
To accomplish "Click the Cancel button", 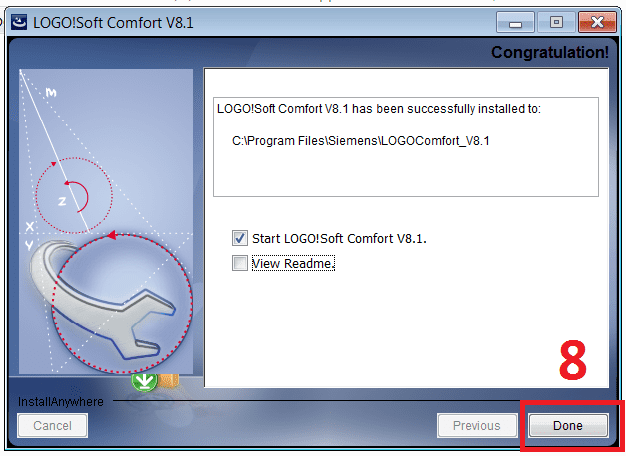I will click(x=52, y=426).
